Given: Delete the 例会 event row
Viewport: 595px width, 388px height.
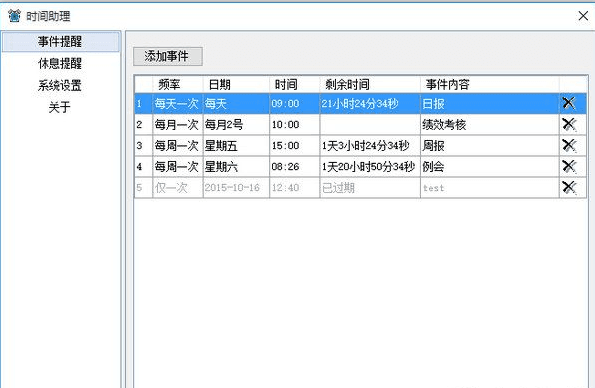Looking at the screenshot, I should click(569, 166).
